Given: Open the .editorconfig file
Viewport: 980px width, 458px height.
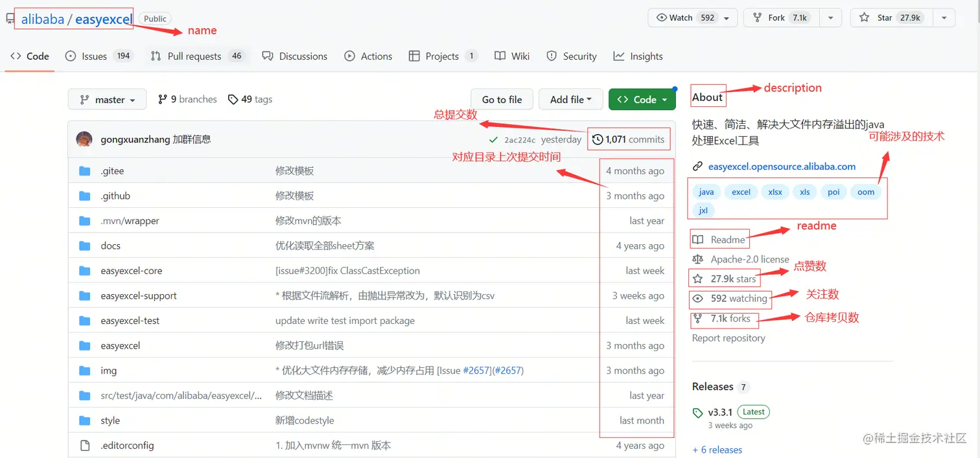Looking at the screenshot, I should click(128, 445).
